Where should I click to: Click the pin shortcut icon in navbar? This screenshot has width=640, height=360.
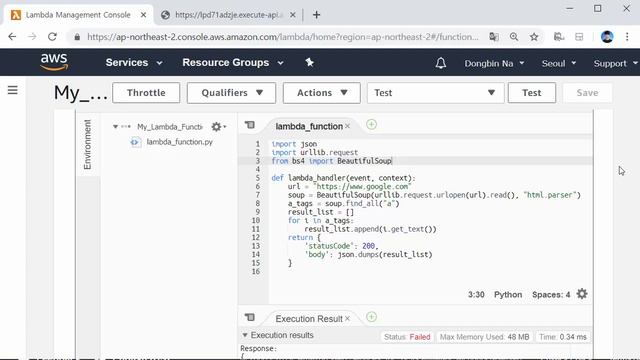coord(309,62)
